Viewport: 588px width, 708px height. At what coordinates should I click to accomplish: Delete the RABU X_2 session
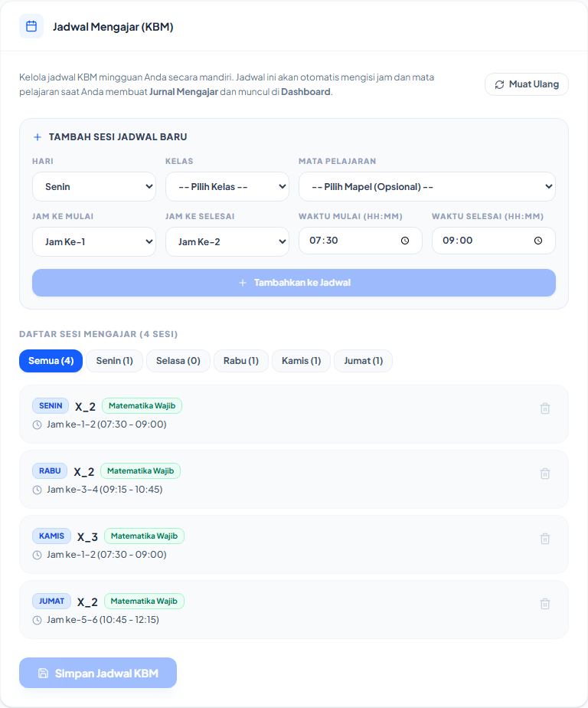tap(544, 474)
